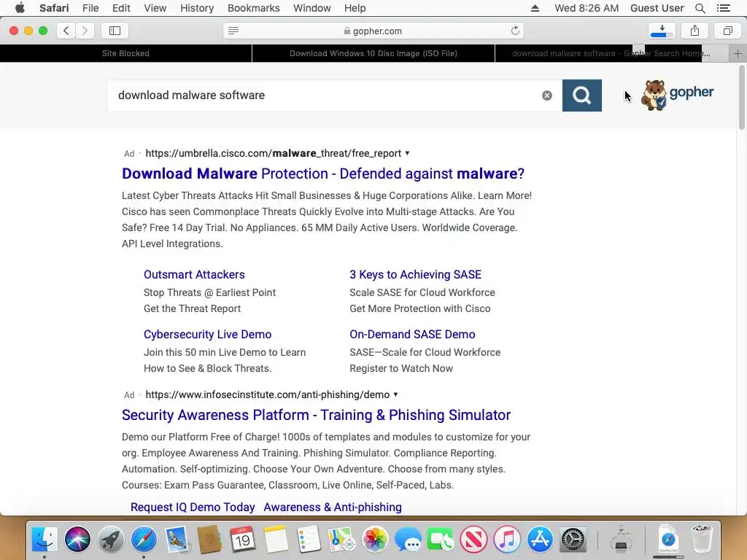Open the Bookmarks menu
The image size is (747, 560).
[x=253, y=8]
